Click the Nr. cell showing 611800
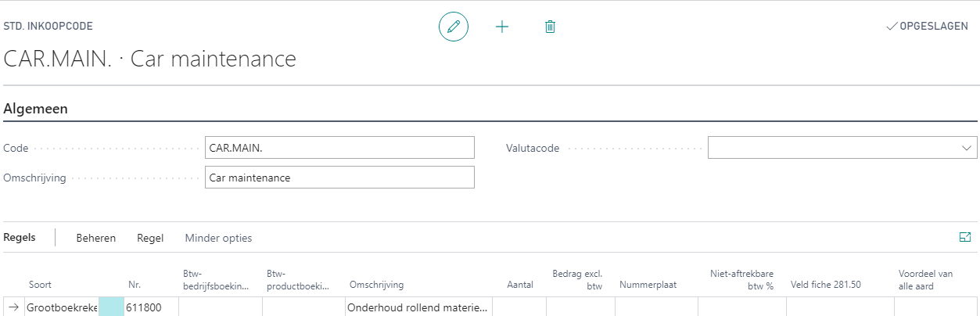The image size is (980, 316). (150, 307)
